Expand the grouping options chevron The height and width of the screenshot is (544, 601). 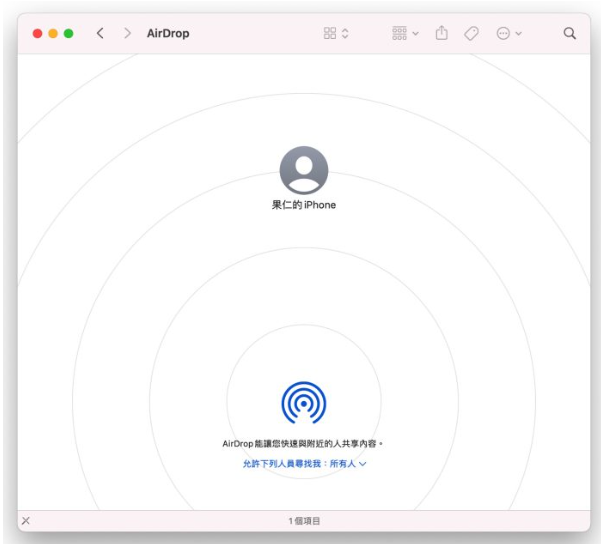[415, 34]
